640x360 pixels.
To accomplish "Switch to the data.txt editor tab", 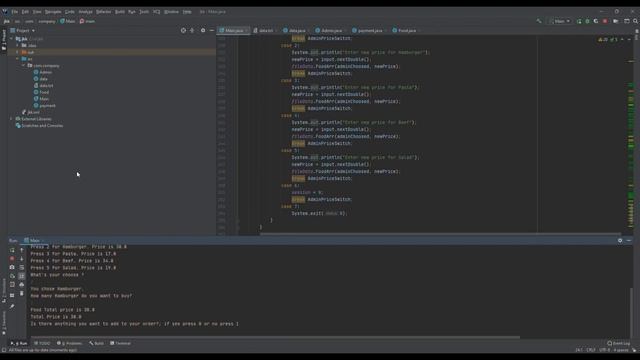I will tap(264, 31).
